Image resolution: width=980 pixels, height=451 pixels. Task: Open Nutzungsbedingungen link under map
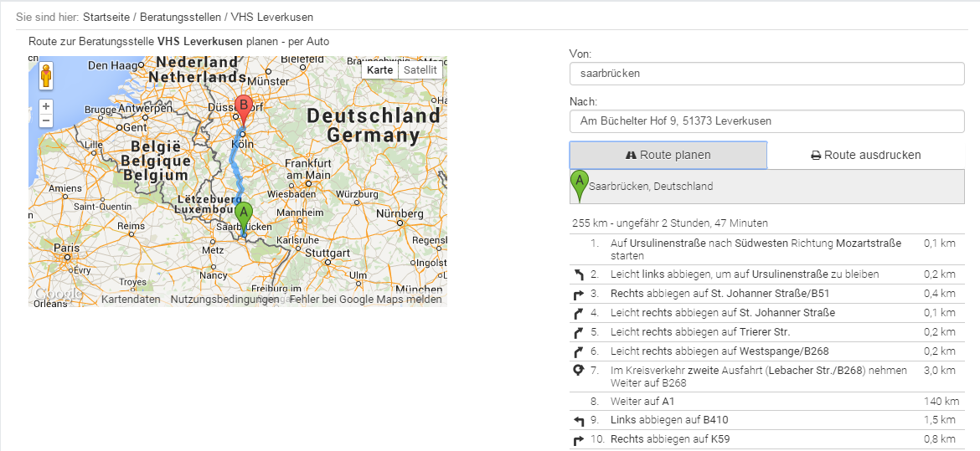pyautogui.click(x=224, y=300)
